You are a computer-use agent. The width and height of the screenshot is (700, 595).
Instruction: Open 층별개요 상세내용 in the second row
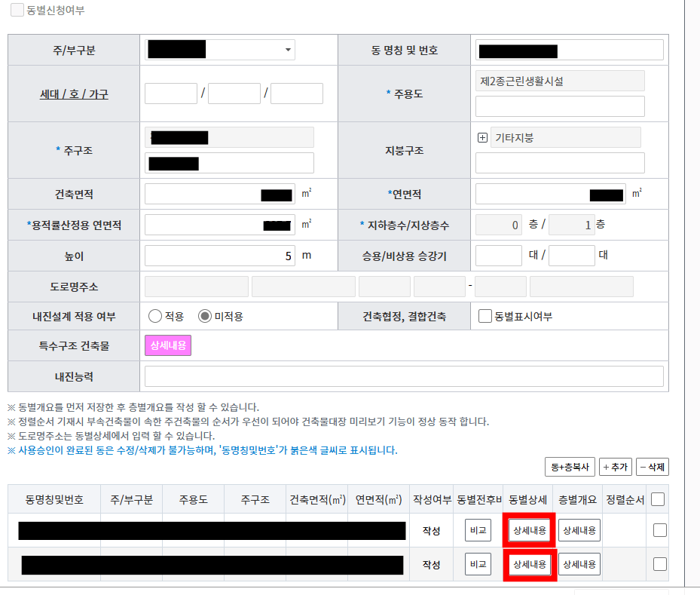579,563
